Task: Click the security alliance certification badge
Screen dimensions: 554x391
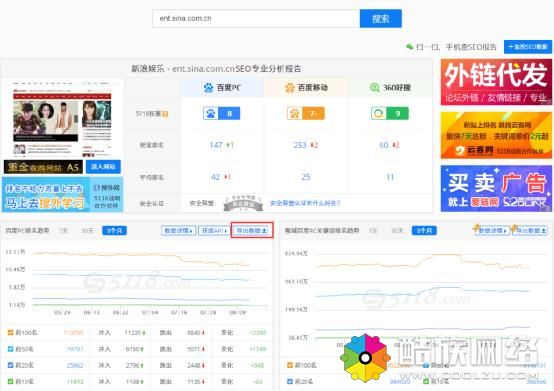Action: [243, 203]
